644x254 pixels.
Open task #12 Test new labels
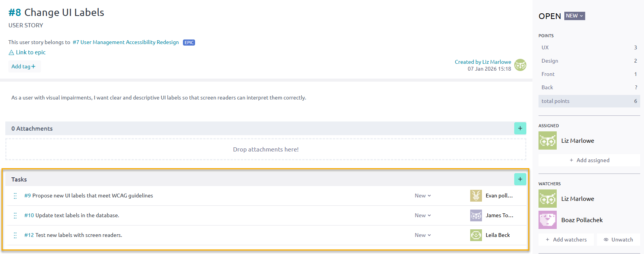point(73,235)
